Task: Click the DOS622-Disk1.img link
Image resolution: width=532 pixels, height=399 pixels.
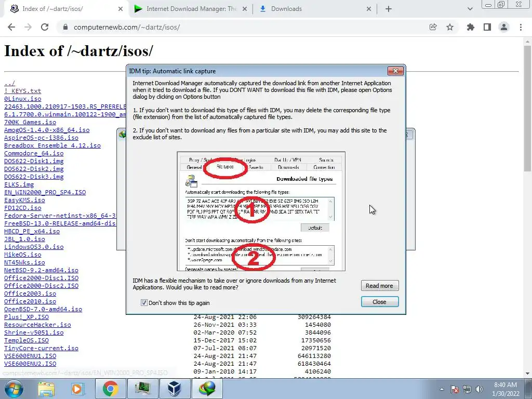Action: [x=34, y=161]
